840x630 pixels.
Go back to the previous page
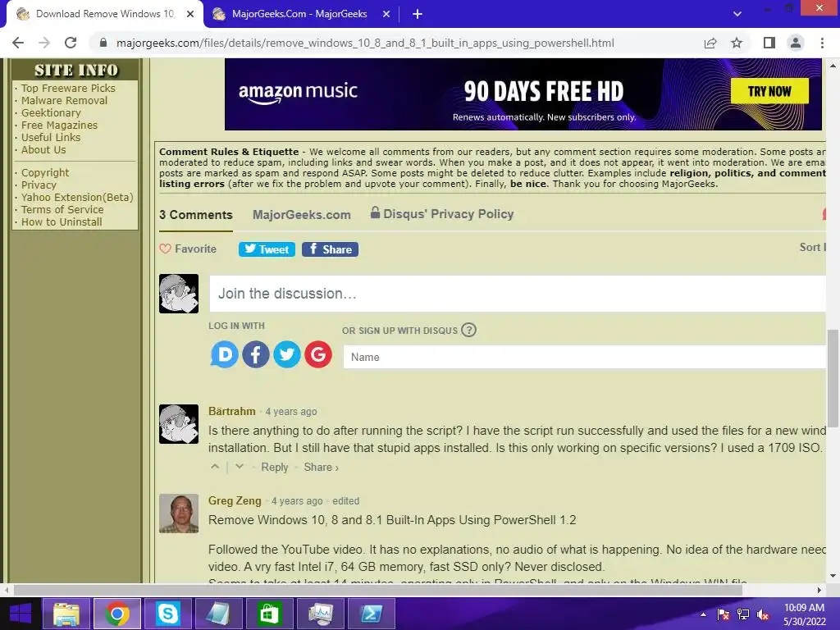[18, 43]
